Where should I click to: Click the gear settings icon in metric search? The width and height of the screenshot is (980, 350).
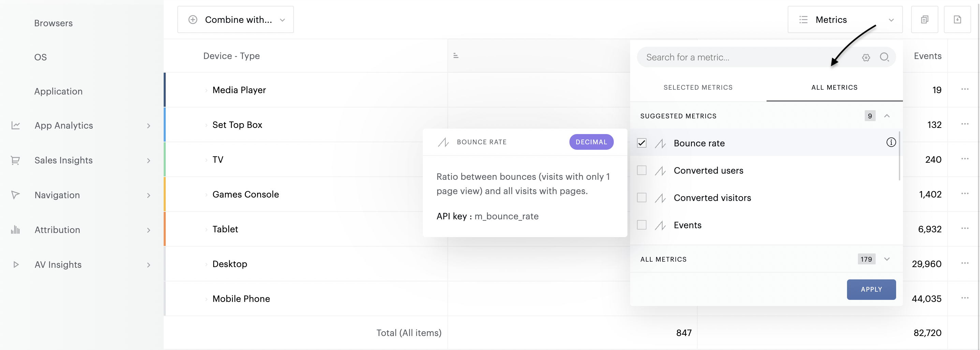[866, 57]
